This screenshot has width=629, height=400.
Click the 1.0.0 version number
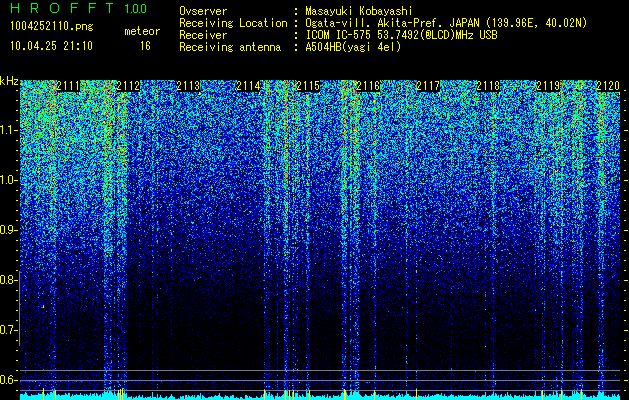[x=136, y=8]
